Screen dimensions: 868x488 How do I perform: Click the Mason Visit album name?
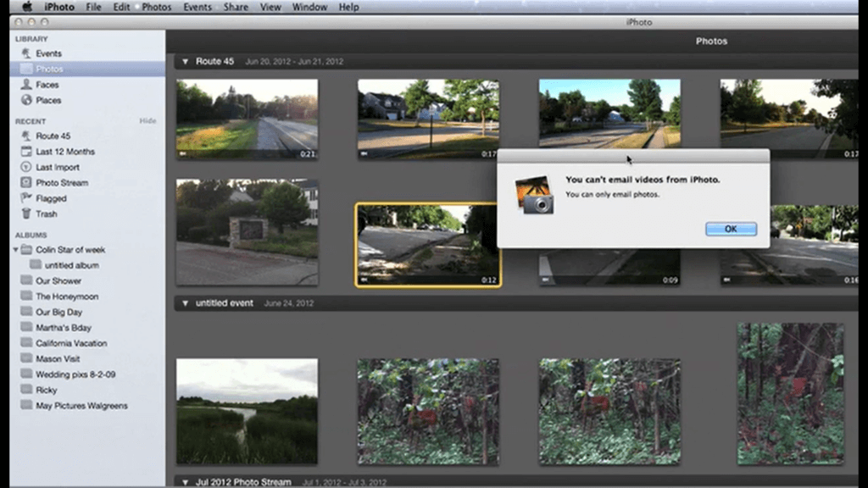tap(58, 358)
